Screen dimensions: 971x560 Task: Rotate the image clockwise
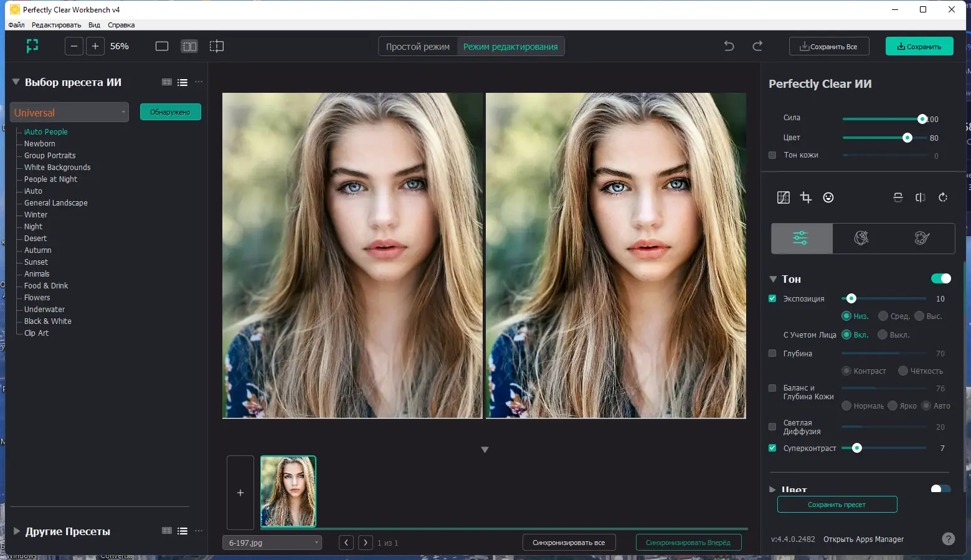point(943,197)
